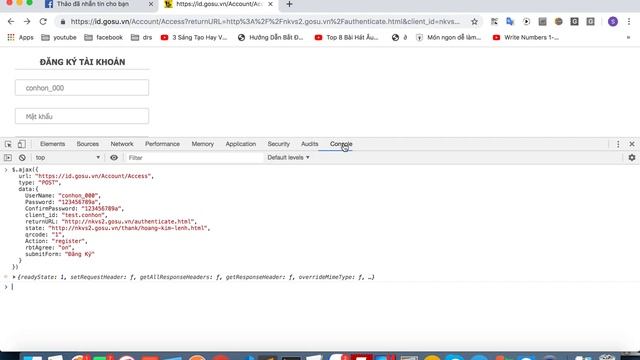
Task: Click the 'ĐĂNG KÝ TÀI KHOẢN' heading
Action: pos(82,62)
